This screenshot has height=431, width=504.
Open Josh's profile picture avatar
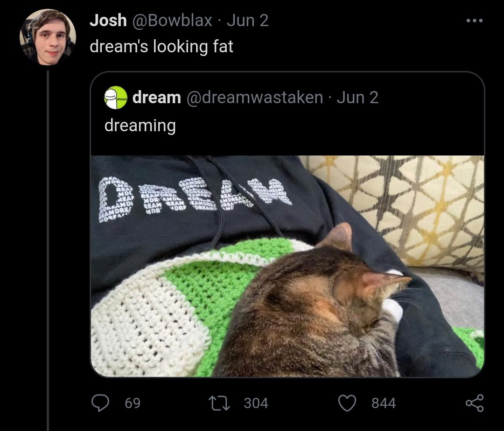tap(48, 37)
